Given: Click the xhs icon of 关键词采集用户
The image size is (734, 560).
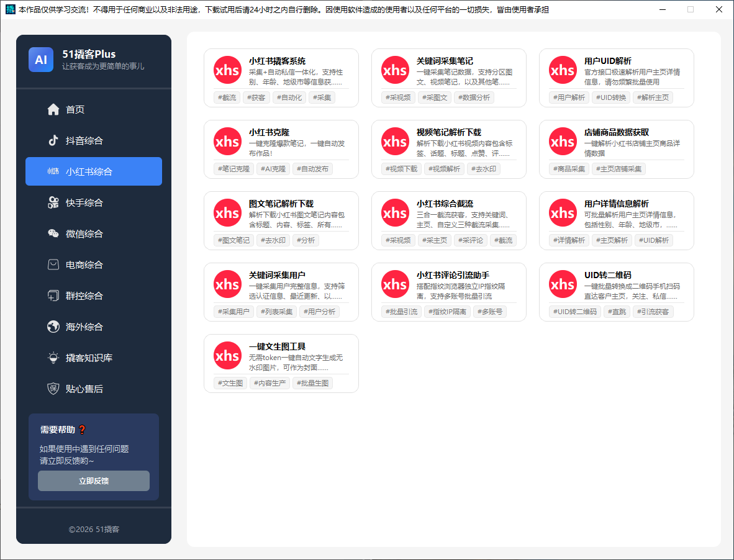Looking at the screenshot, I should 227,284.
